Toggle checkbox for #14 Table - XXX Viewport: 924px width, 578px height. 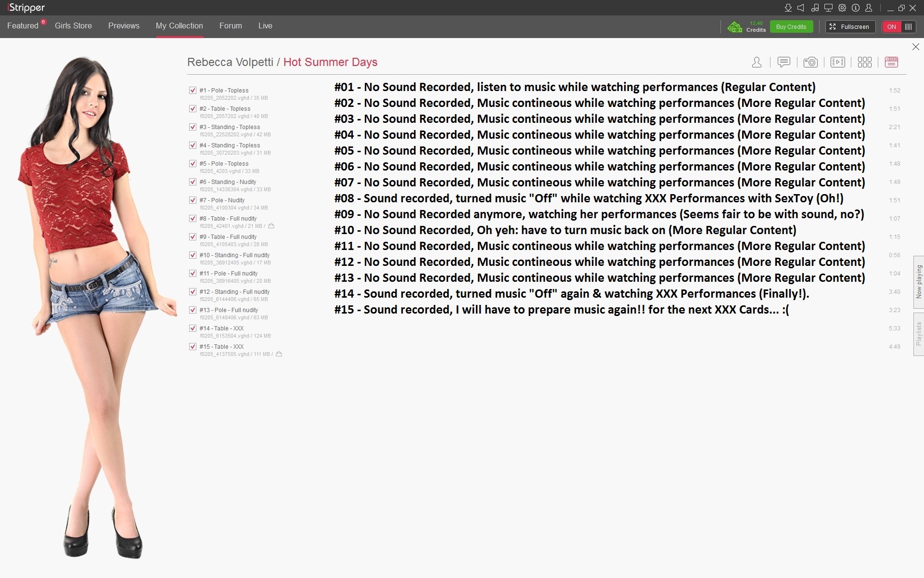tap(192, 328)
